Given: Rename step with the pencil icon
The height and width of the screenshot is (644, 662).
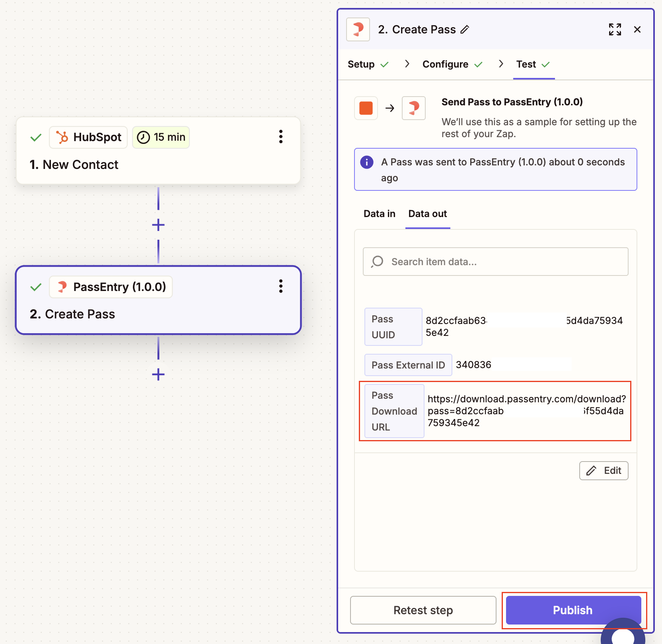Looking at the screenshot, I should (x=465, y=29).
